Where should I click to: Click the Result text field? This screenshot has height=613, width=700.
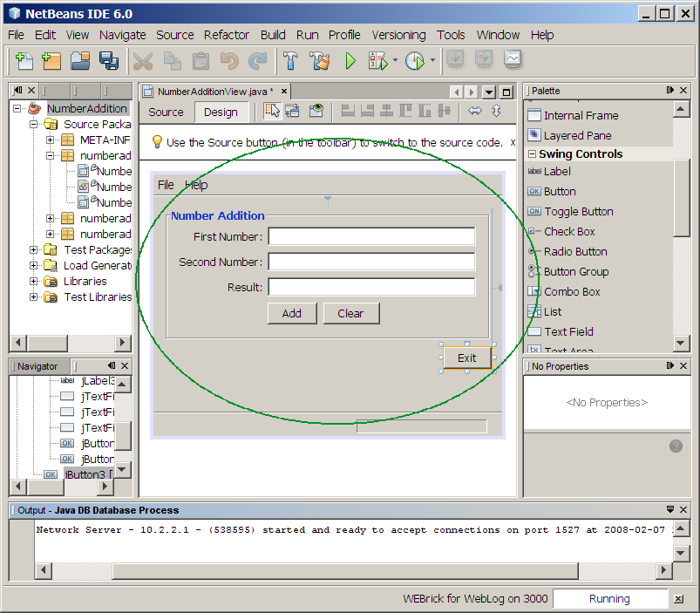click(x=371, y=287)
